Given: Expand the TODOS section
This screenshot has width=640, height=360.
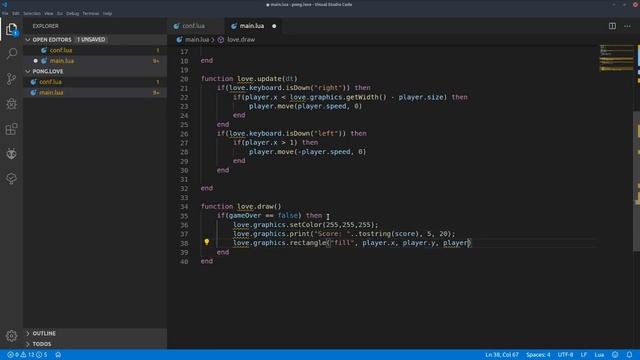Looking at the screenshot, I should [95, 344].
